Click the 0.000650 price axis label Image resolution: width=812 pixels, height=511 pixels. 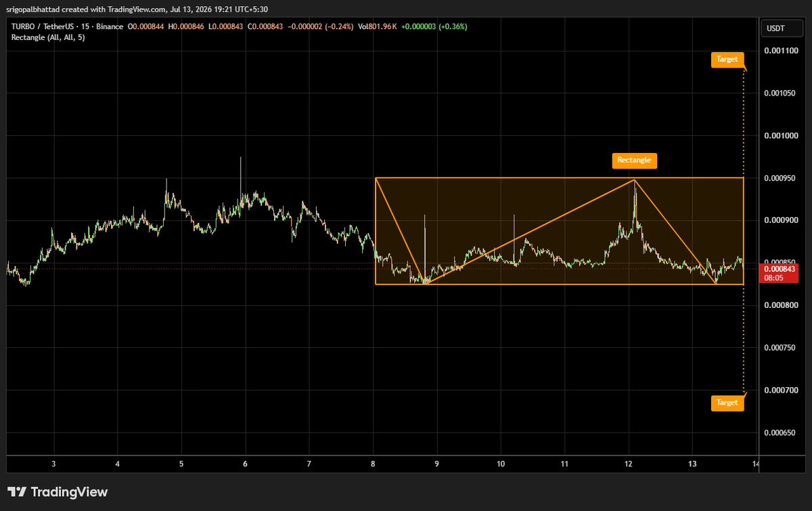(780, 432)
